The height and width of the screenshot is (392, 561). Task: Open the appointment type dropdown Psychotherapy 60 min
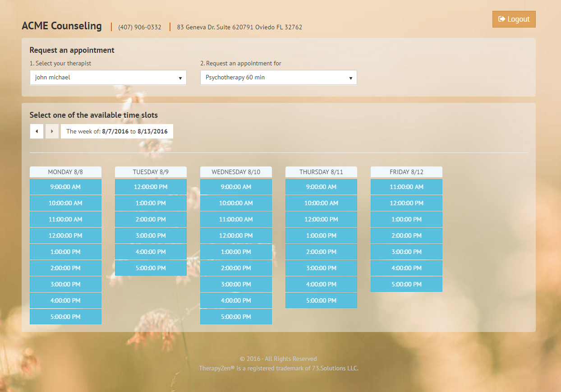pyautogui.click(x=279, y=77)
